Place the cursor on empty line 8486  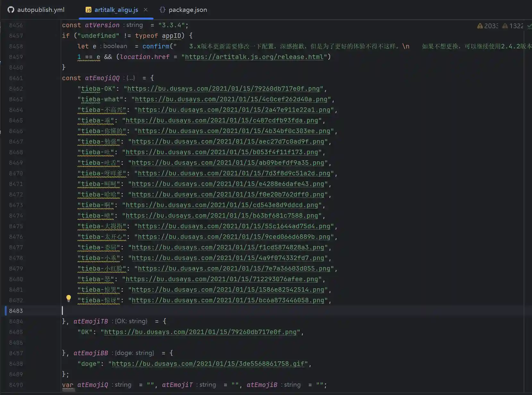(192, 342)
